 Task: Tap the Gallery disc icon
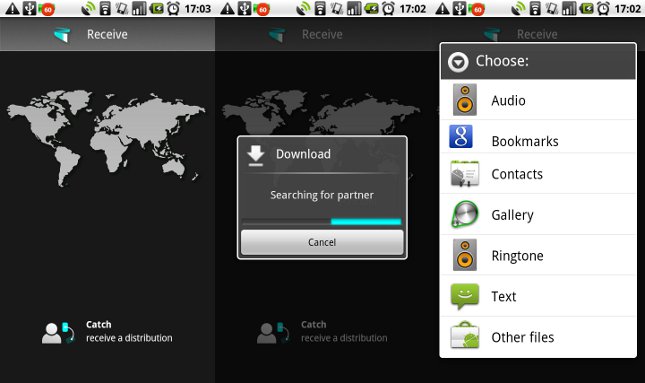[x=465, y=214]
